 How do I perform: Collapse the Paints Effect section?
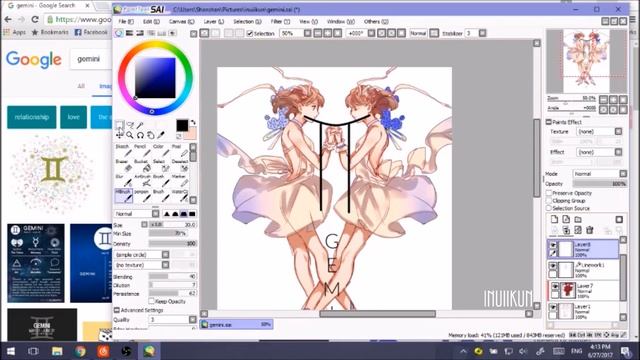[549, 122]
